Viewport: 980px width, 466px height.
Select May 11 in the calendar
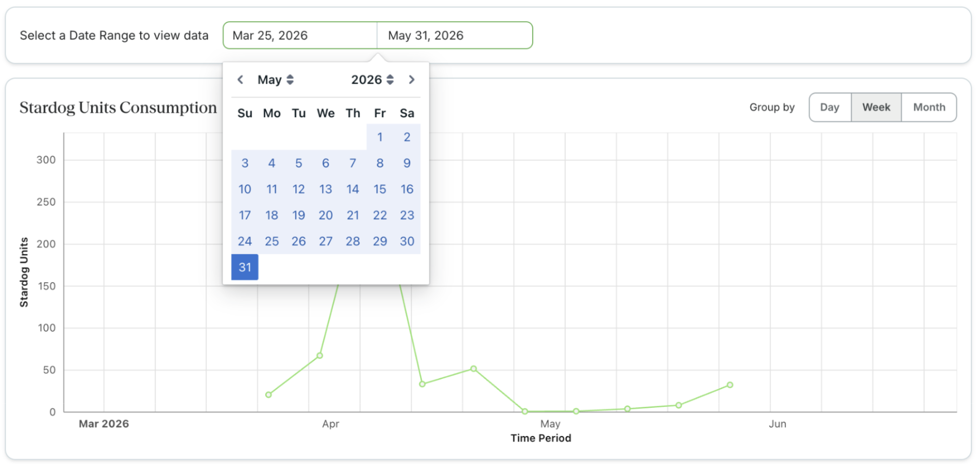pos(272,189)
